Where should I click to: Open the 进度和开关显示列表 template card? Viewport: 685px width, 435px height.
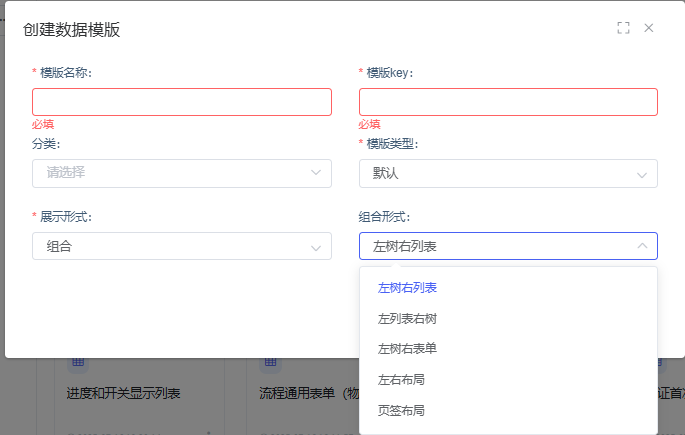tap(124, 393)
